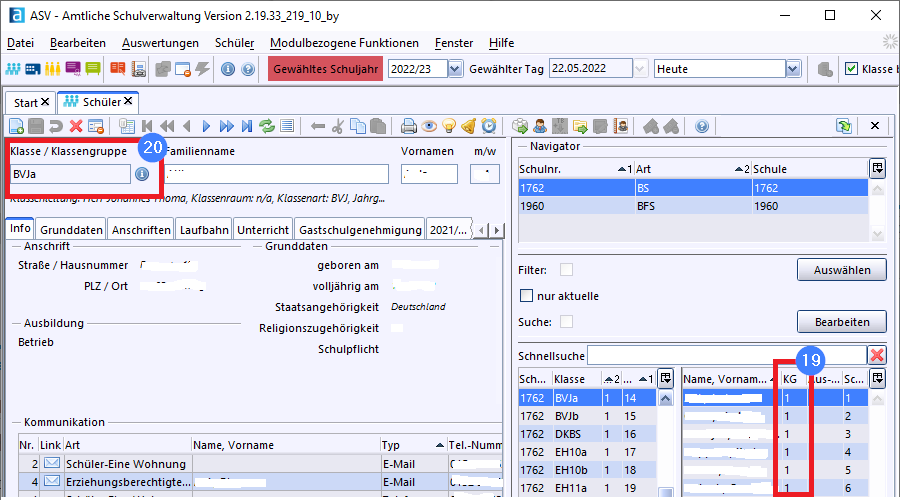The height and width of the screenshot is (500, 900).
Task: Open the Schuljahr 2022/23 dropdown
Action: click(455, 69)
